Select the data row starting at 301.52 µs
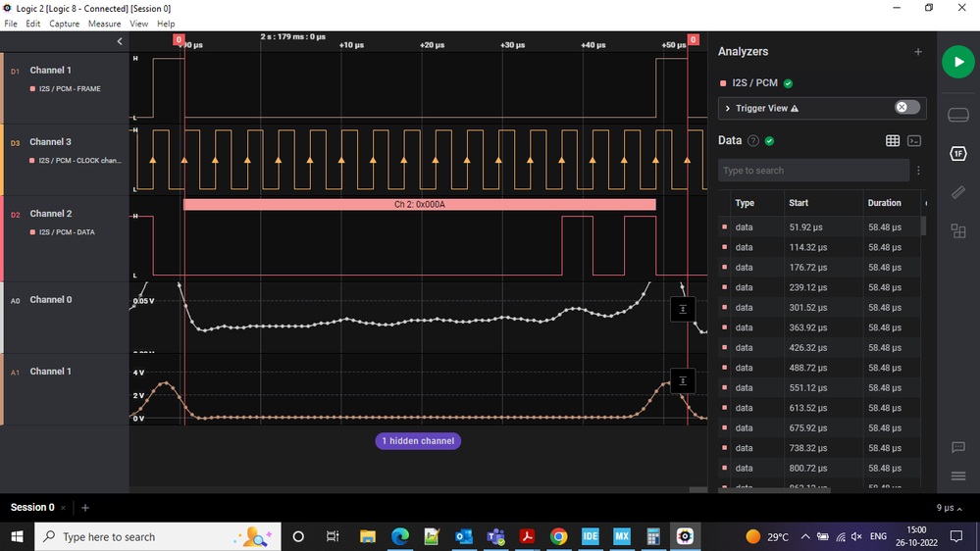Viewport: 980px width, 551px height. (x=819, y=307)
